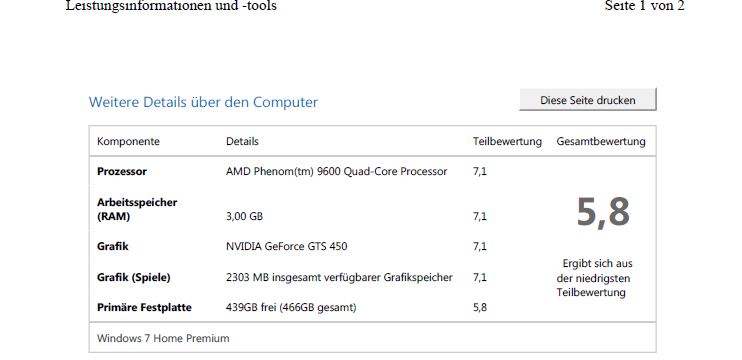Click the 439GB frei disk detail
The width and height of the screenshot is (742, 360).
coord(291,307)
